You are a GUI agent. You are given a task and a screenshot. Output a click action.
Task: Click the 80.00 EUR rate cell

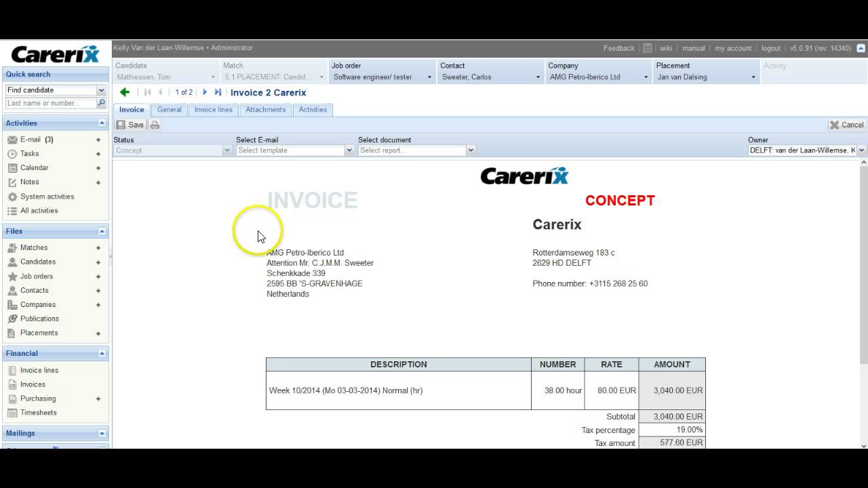(611, 390)
